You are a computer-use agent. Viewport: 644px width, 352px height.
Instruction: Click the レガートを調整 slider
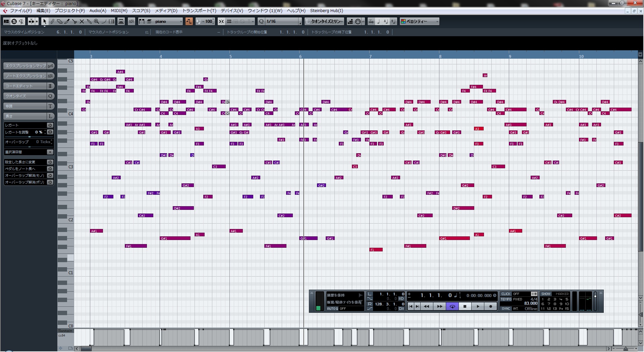(x=29, y=137)
